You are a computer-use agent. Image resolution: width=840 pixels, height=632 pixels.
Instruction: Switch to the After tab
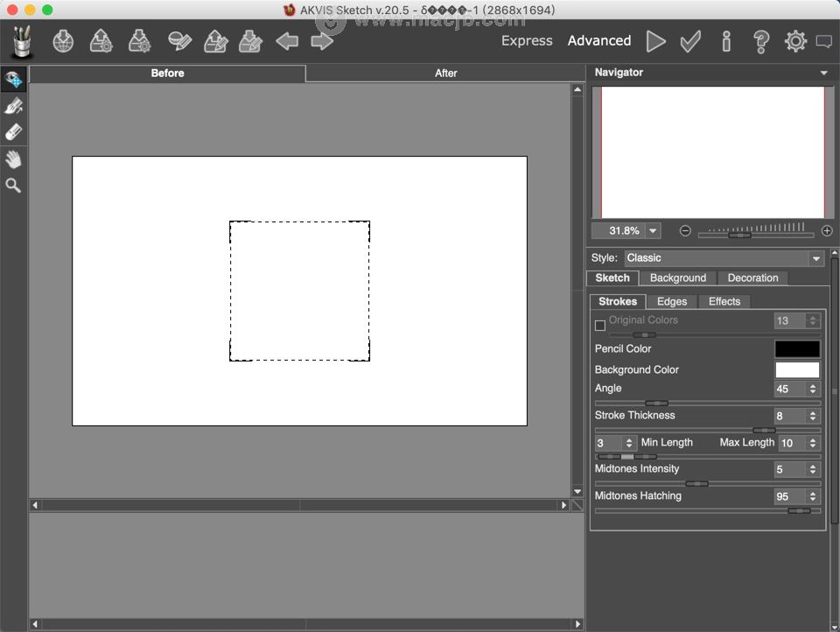pyautogui.click(x=445, y=73)
